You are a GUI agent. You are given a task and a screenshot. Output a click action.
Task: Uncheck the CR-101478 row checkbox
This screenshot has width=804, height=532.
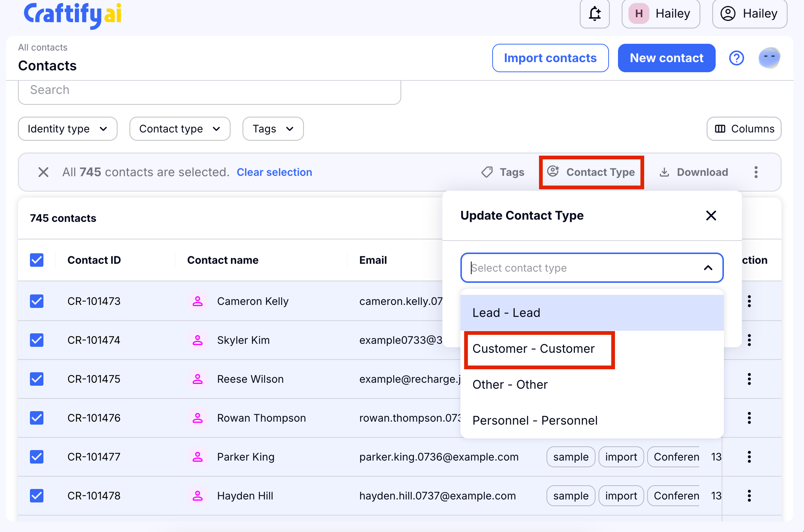pos(37,496)
